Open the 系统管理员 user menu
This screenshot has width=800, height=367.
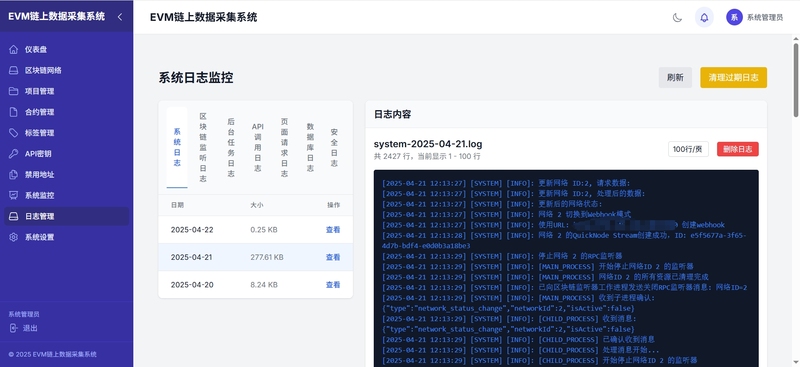pos(755,17)
